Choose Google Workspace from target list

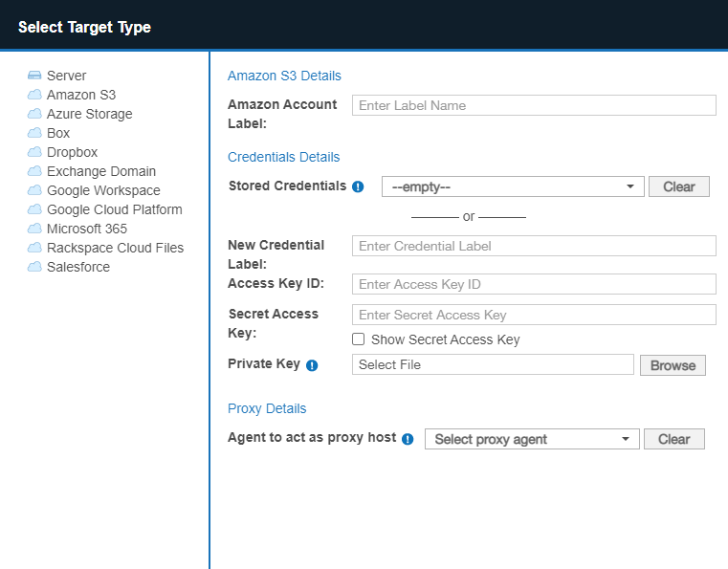coord(103,190)
